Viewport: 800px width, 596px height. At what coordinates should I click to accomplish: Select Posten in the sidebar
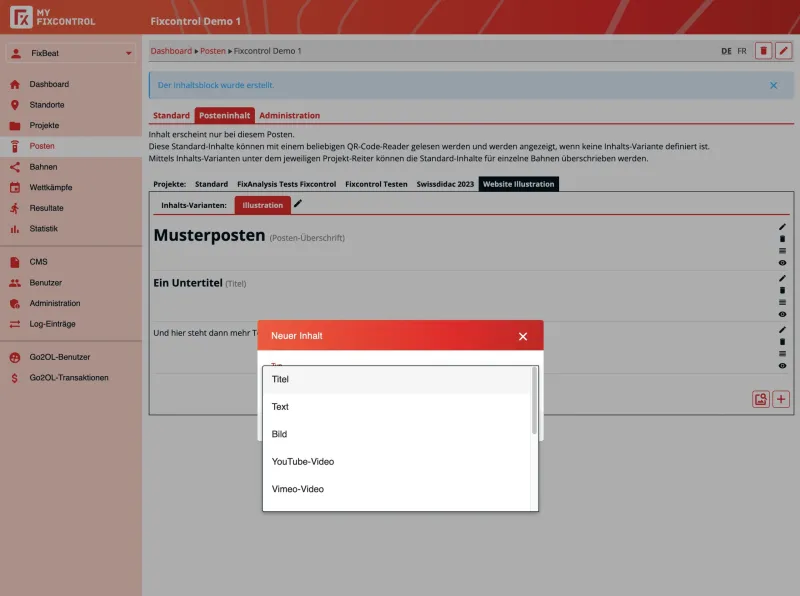pyautogui.click(x=71, y=146)
